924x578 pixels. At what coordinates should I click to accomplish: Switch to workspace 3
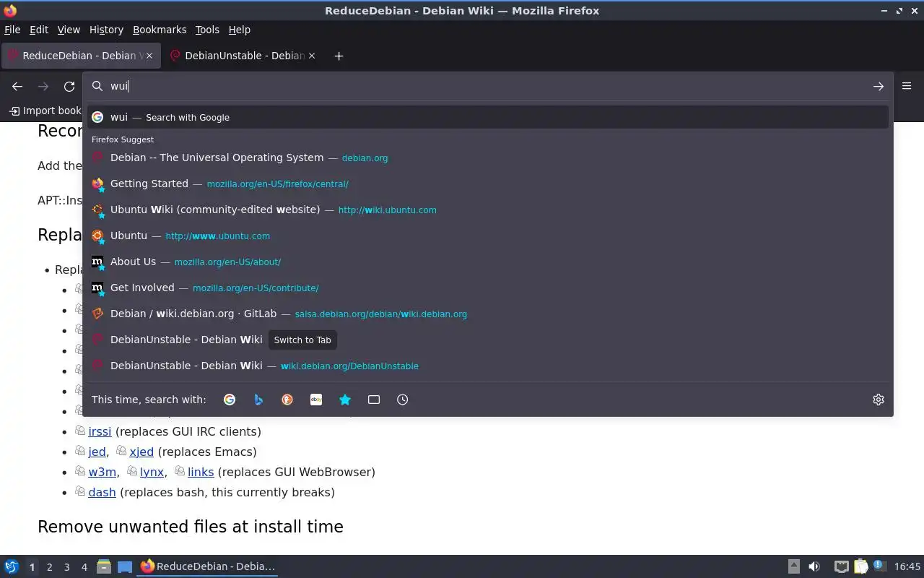coord(66,567)
